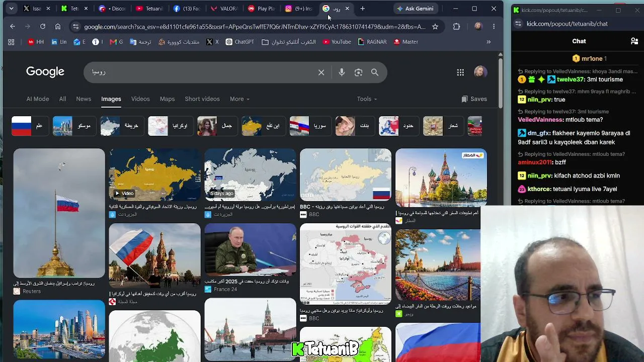Screen dimensions: 644x362
Task: Open the Google apps grid
Action: pyautogui.click(x=460, y=72)
